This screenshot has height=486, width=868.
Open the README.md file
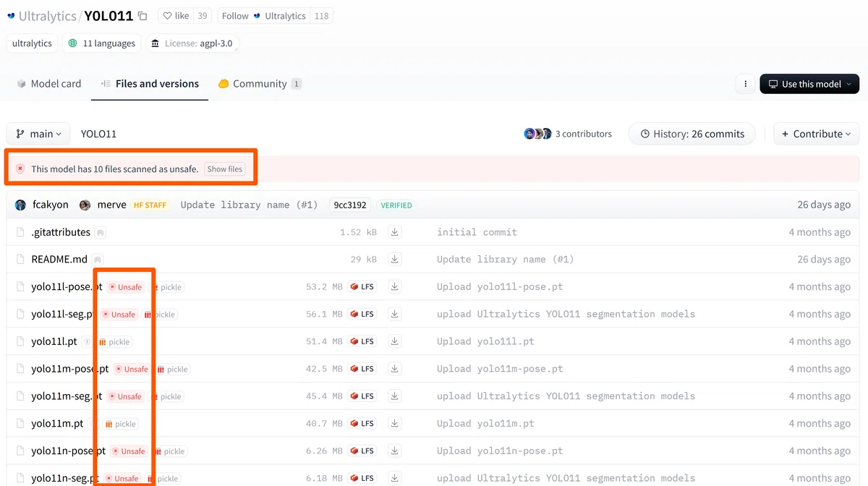59,259
